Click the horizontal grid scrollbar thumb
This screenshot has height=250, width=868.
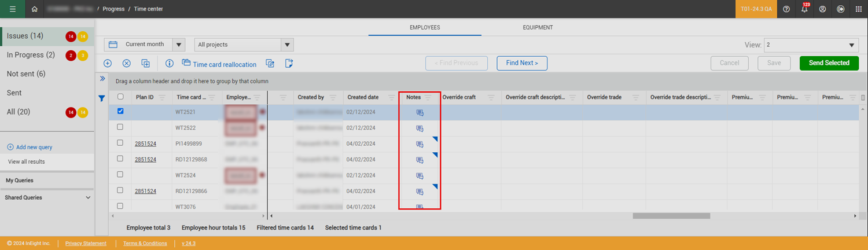pos(671,216)
